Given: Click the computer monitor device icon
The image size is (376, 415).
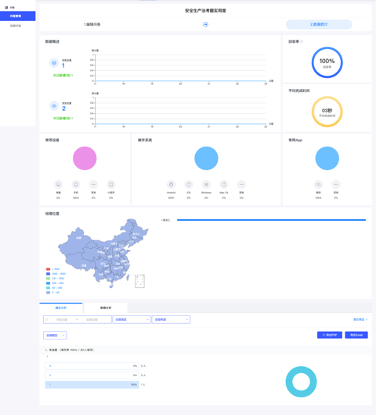Looking at the screenshot, I should click(58, 184).
